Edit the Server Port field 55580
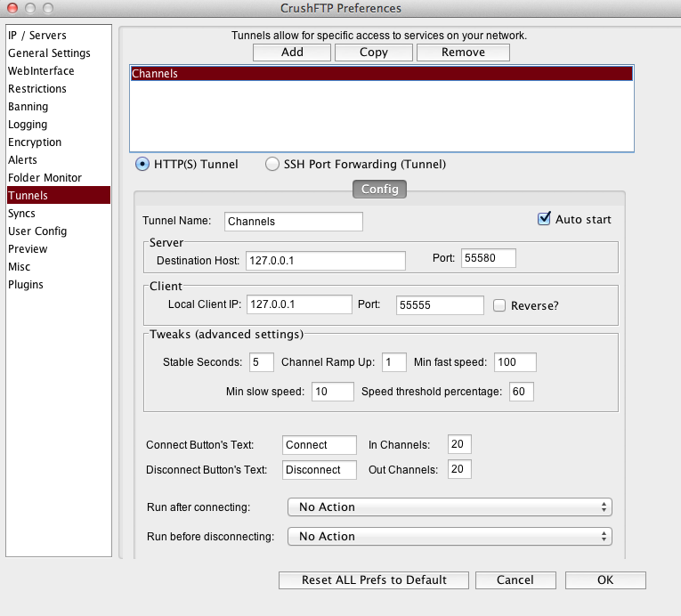 pos(489,258)
